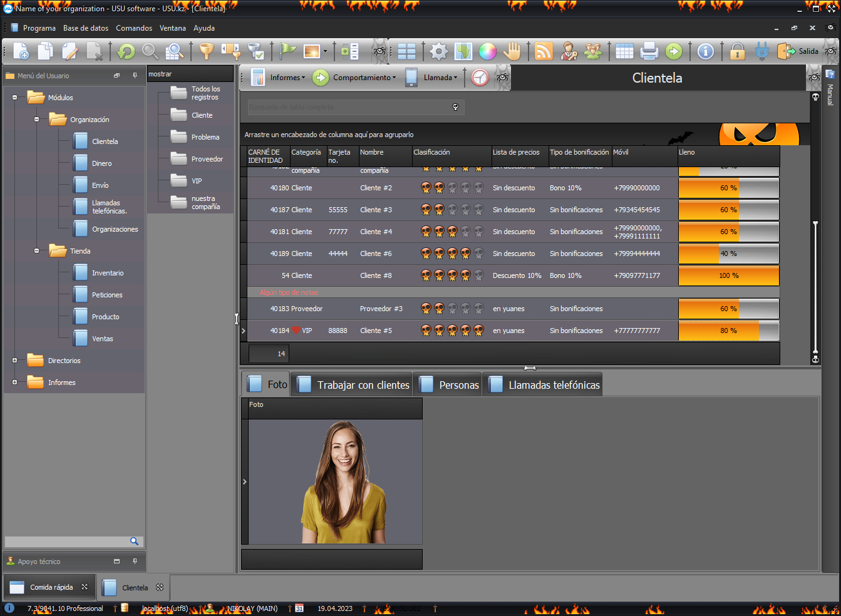Open the Inventario module

tap(98, 273)
